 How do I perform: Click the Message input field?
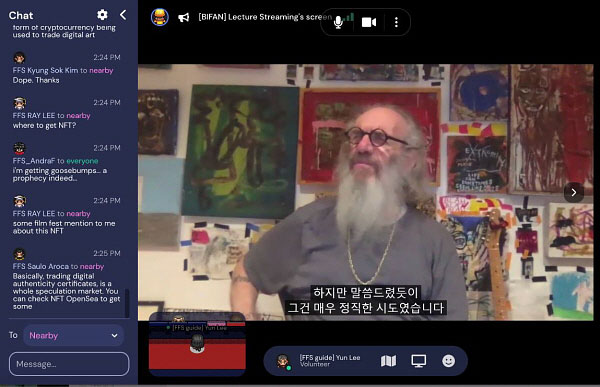(x=69, y=364)
